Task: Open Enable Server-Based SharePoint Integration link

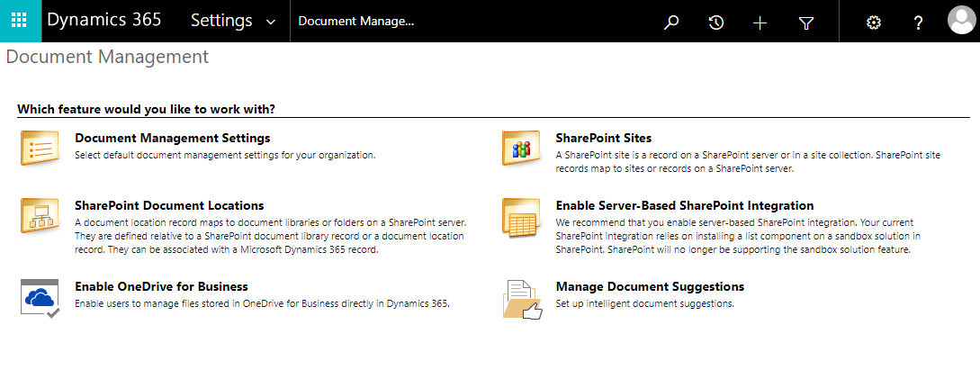Action: [684, 205]
